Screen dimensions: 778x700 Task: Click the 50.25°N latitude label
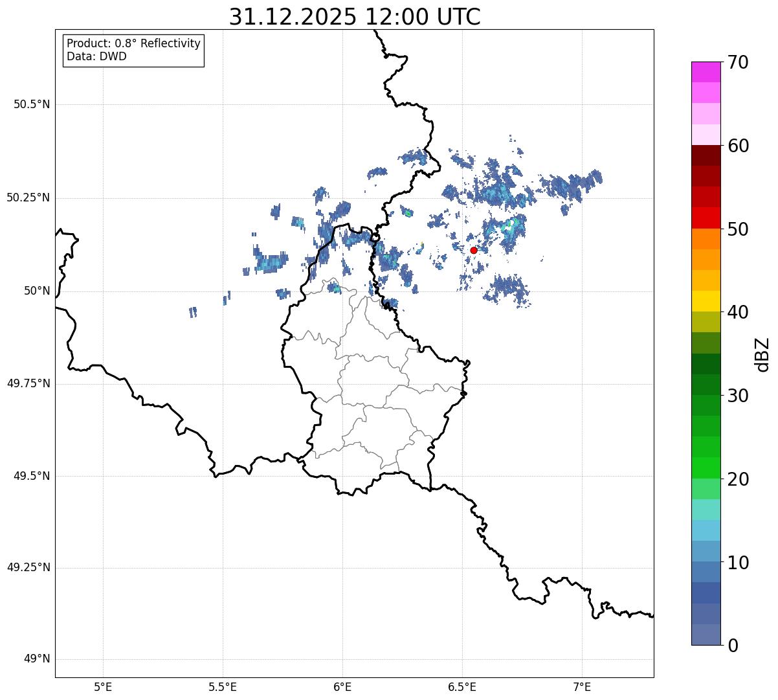28,198
